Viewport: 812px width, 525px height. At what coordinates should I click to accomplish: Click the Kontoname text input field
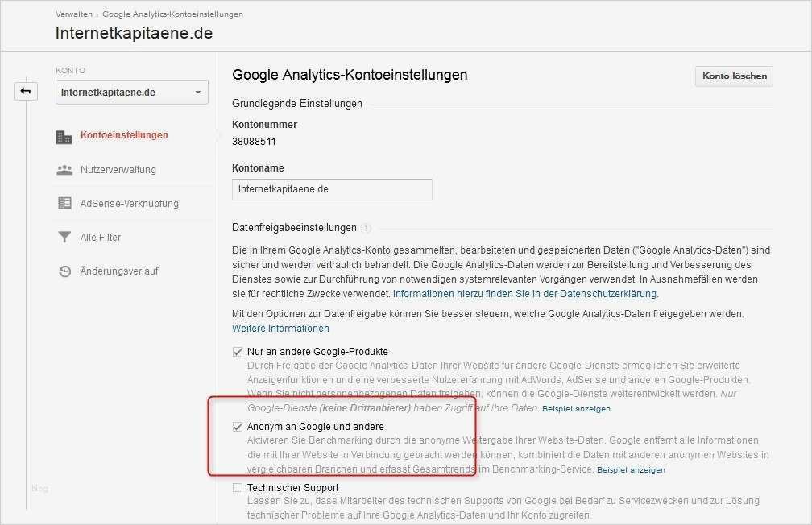pos(332,189)
